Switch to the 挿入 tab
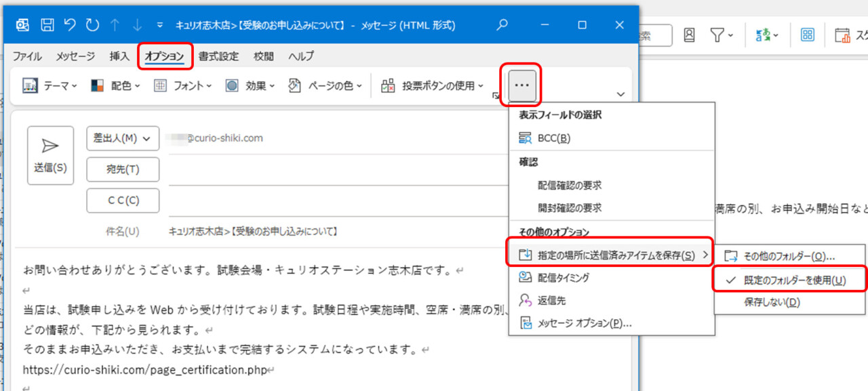 (119, 56)
